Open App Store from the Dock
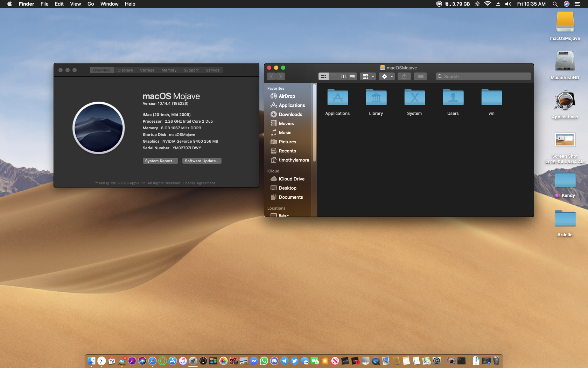The image size is (588, 368). pos(173,361)
